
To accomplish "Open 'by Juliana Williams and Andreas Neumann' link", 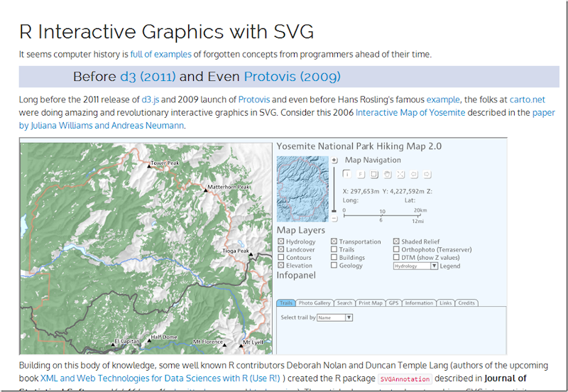I will (x=102, y=126).
